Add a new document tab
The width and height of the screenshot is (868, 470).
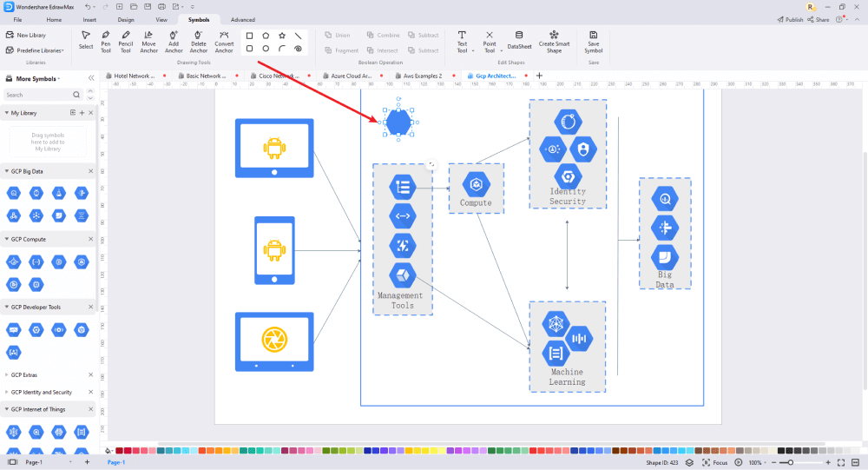point(539,76)
